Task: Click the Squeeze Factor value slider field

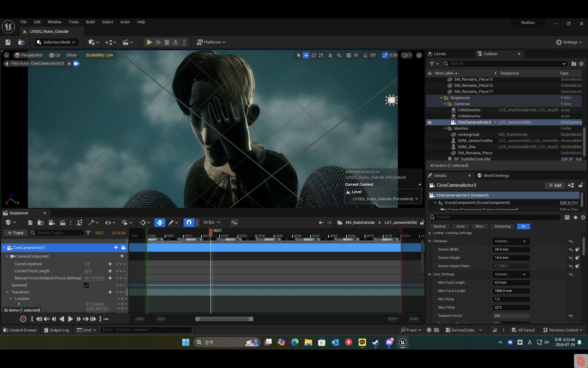Action: [511, 316]
